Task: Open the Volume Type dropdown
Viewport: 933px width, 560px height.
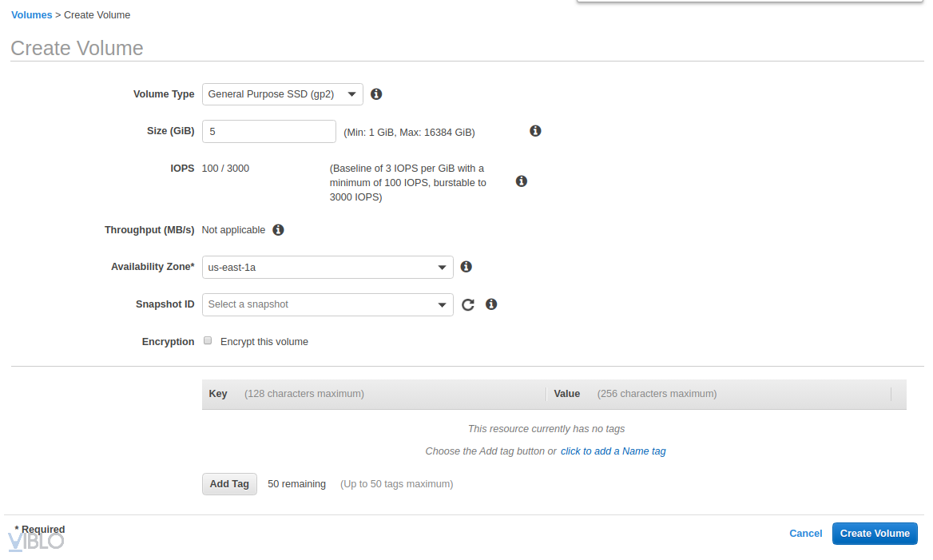Action: tap(283, 94)
